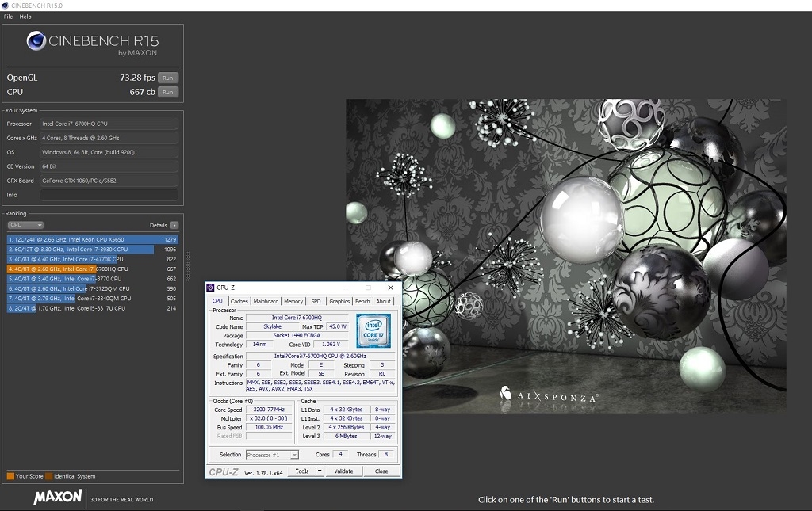Click the Close button in CPU-Z
812x511 pixels.
click(381, 471)
